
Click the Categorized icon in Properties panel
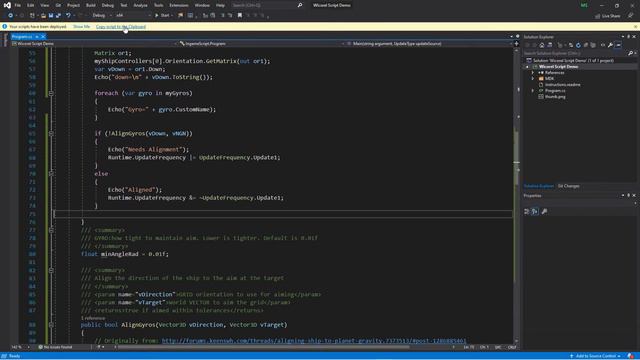point(527,211)
